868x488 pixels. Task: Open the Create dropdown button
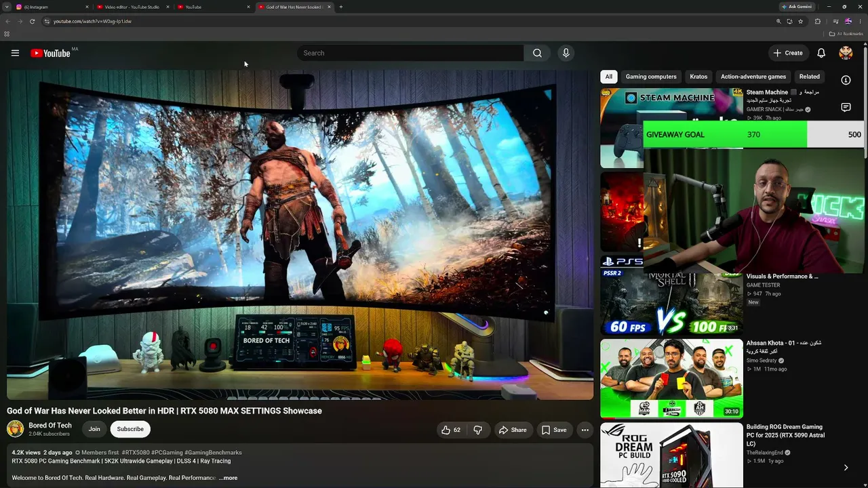(788, 53)
